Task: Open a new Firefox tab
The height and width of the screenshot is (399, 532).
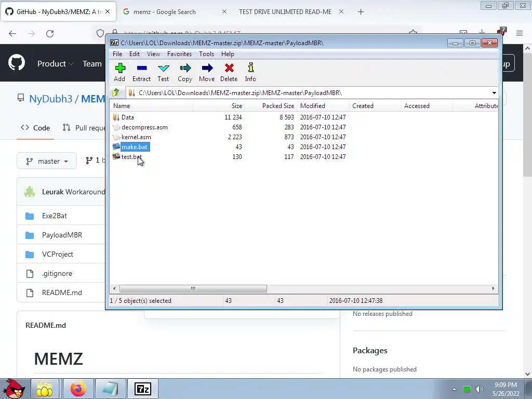Action: (361, 12)
